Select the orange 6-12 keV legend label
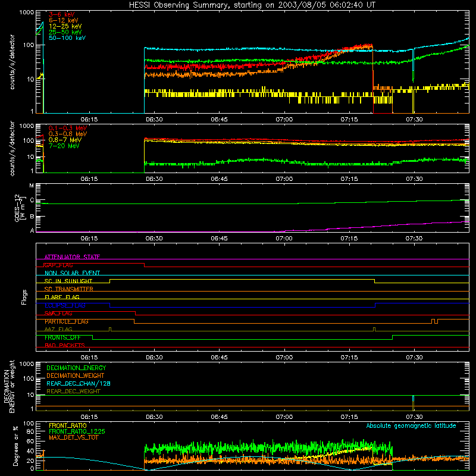This screenshot has height=476, width=476. (x=64, y=20)
